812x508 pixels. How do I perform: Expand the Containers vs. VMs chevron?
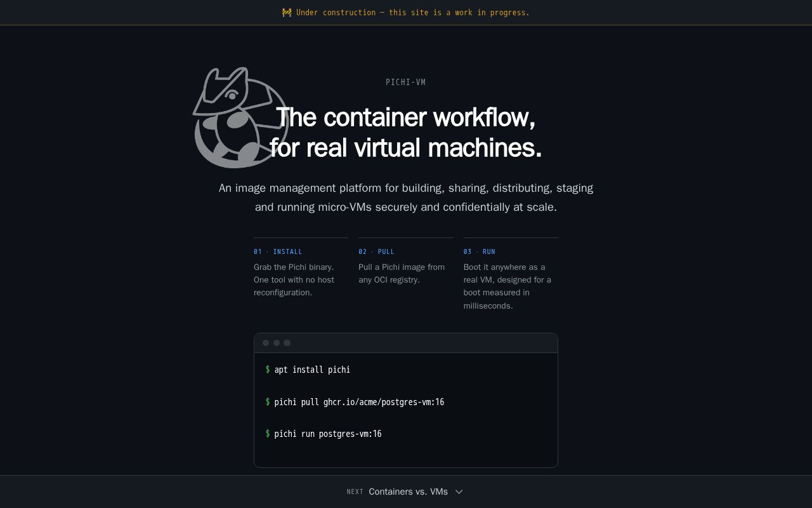pos(459,491)
